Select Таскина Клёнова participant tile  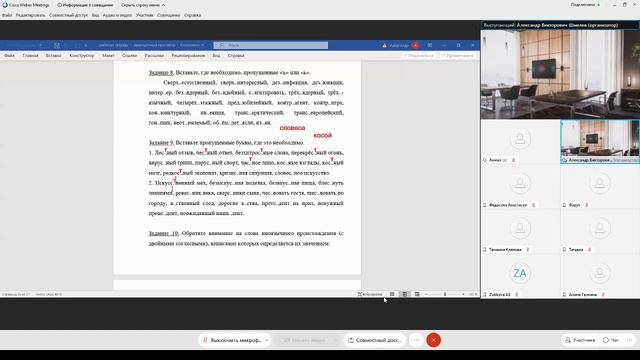[520, 231]
